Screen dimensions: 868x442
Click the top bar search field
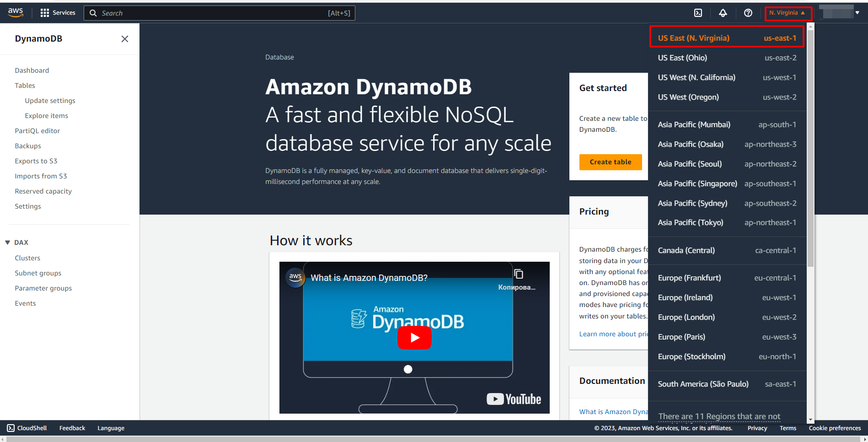point(220,13)
